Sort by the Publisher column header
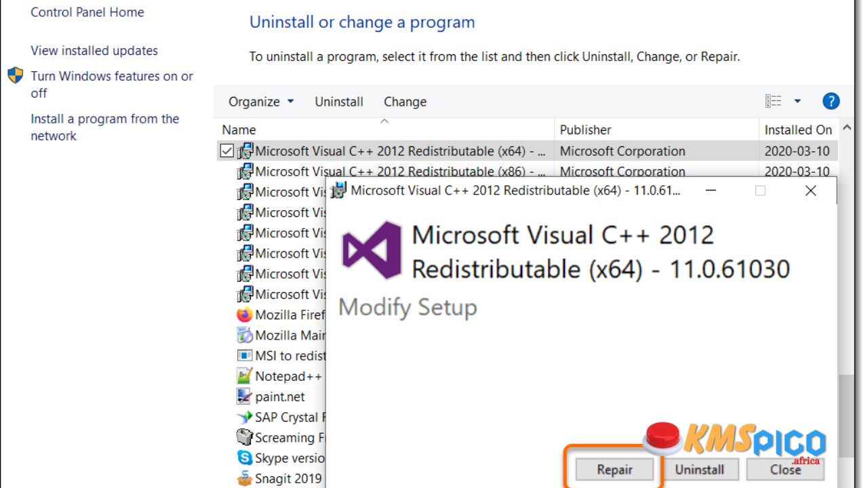 [657, 129]
